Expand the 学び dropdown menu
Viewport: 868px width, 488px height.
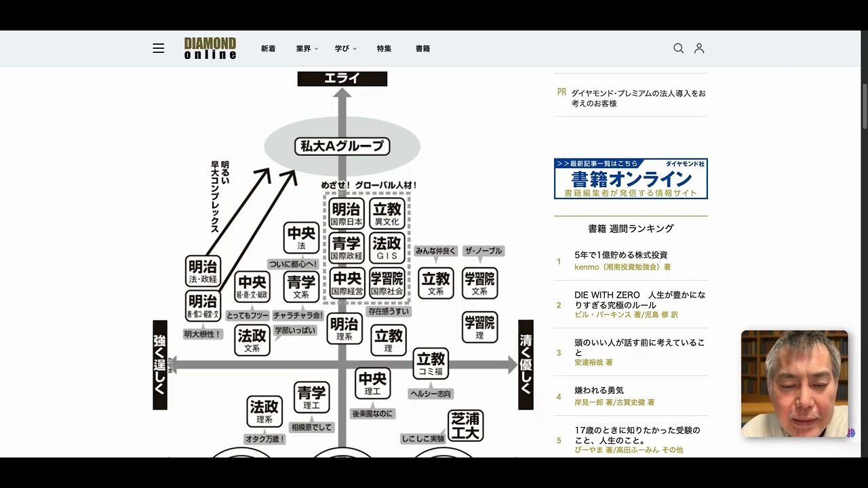(346, 49)
